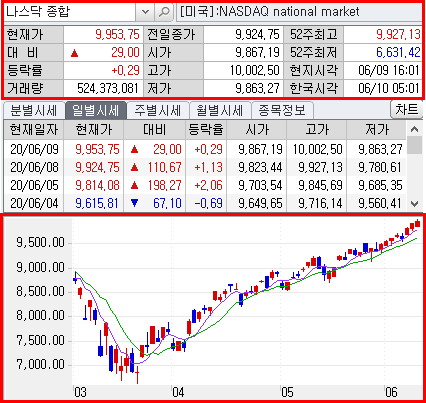Click the 차트 button
Viewport: 426px width, 403px height.
pyautogui.click(x=406, y=110)
